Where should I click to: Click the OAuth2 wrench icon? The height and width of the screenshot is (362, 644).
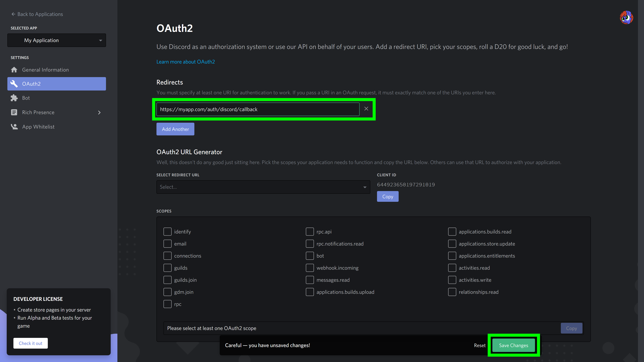click(x=14, y=84)
